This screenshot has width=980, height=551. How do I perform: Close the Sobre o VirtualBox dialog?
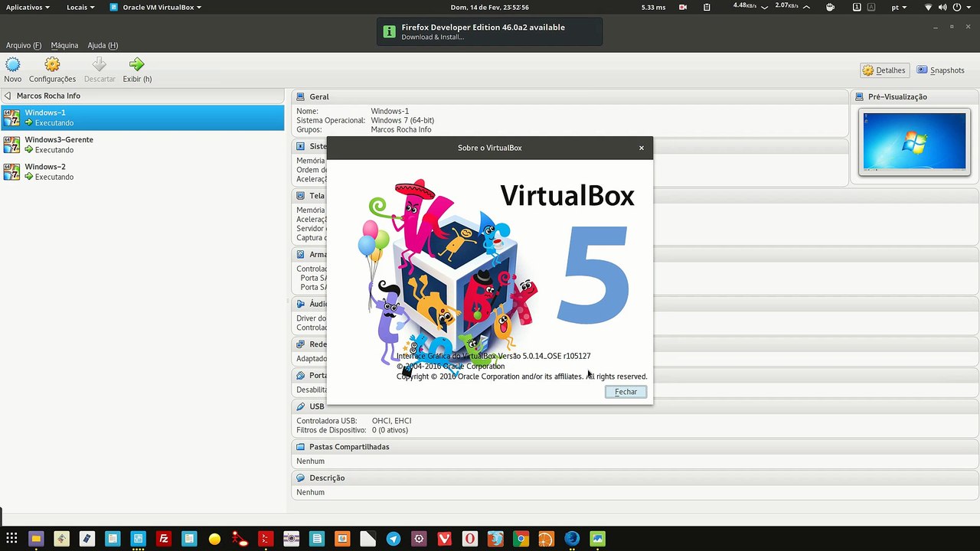click(x=642, y=148)
